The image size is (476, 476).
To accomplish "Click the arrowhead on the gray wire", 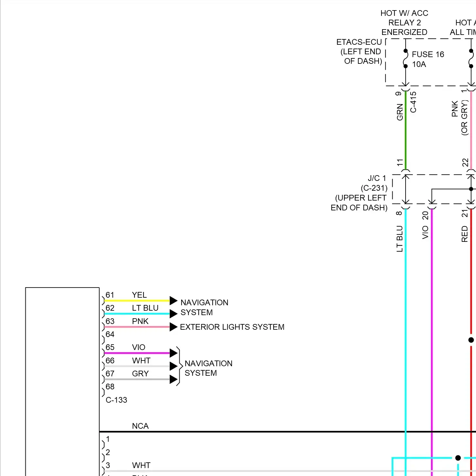I will pos(173,379).
